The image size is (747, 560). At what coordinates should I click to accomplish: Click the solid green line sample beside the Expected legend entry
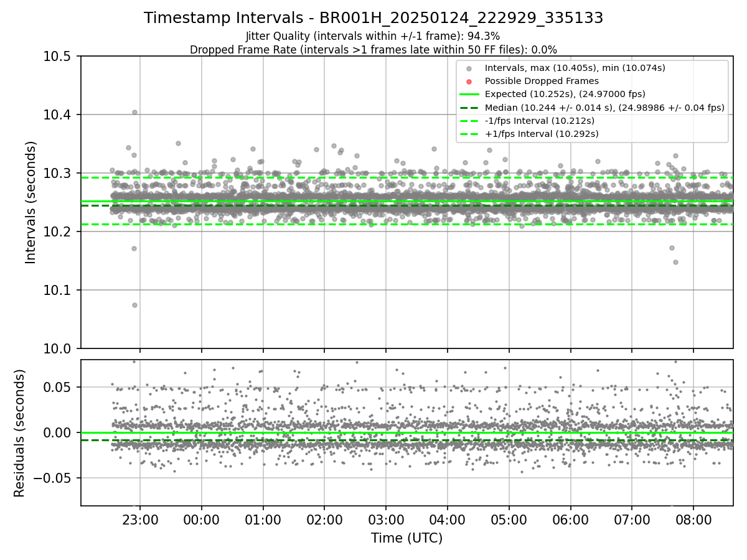point(469,95)
